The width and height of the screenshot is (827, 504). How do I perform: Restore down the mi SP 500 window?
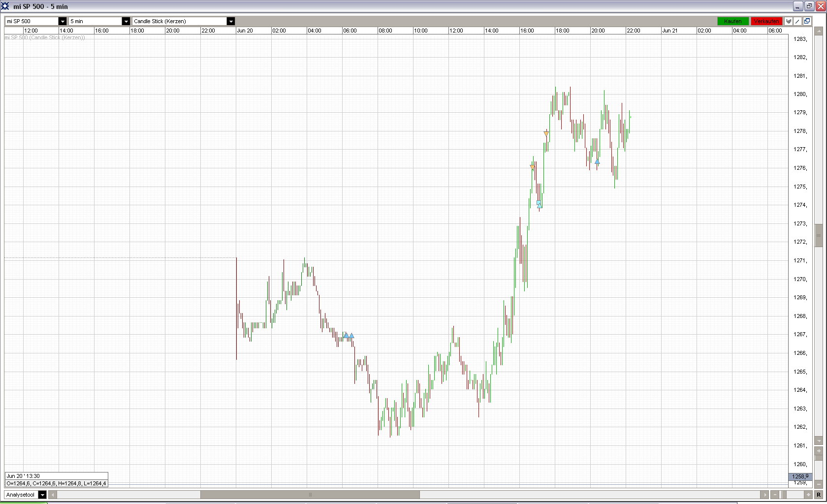pyautogui.click(x=809, y=6)
